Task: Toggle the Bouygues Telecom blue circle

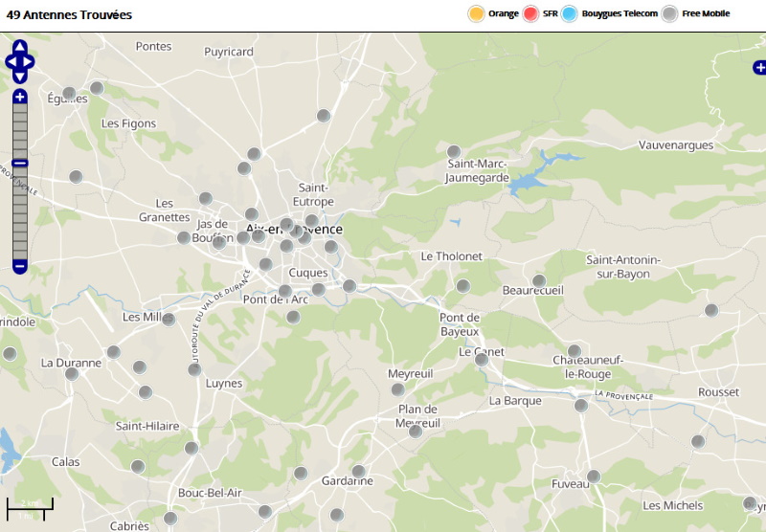Action: pyautogui.click(x=570, y=13)
